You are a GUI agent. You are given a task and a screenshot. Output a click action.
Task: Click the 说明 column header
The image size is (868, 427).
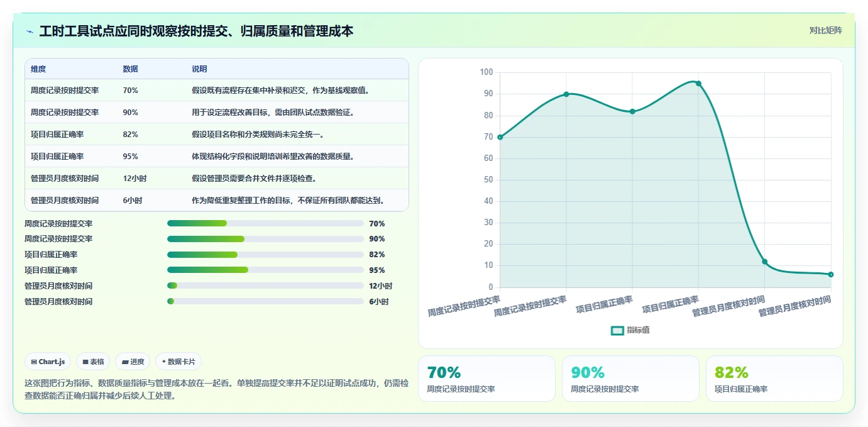199,69
